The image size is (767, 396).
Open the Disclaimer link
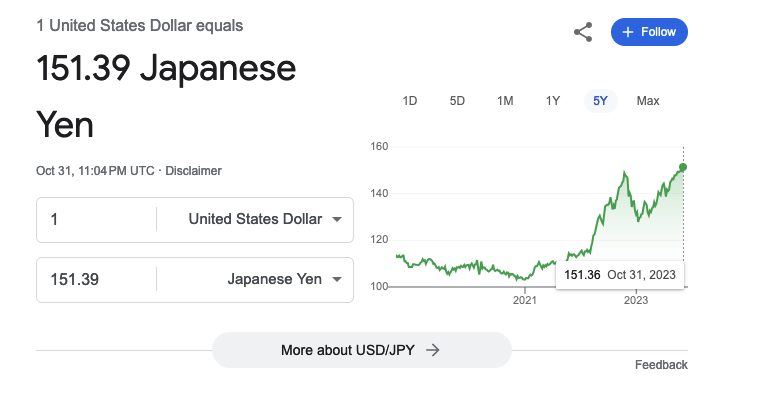pyautogui.click(x=193, y=171)
